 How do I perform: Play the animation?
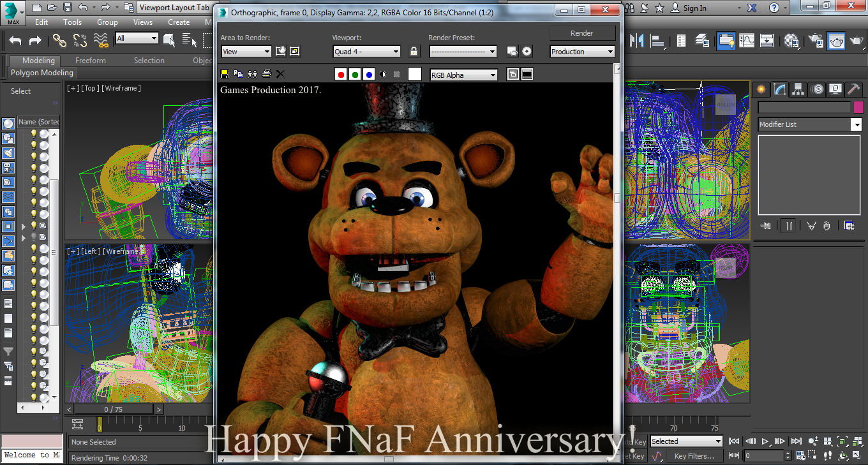pyautogui.click(x=765, y=441)
